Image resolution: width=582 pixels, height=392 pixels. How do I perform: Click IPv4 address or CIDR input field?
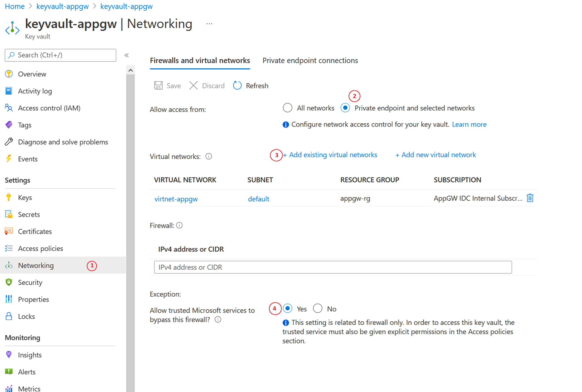333,268
